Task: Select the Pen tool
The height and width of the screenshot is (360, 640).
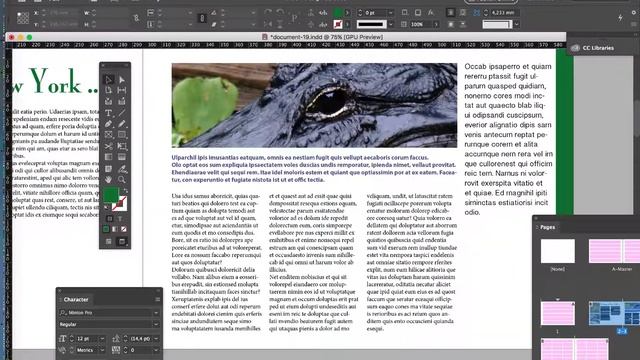Action: 109,124
